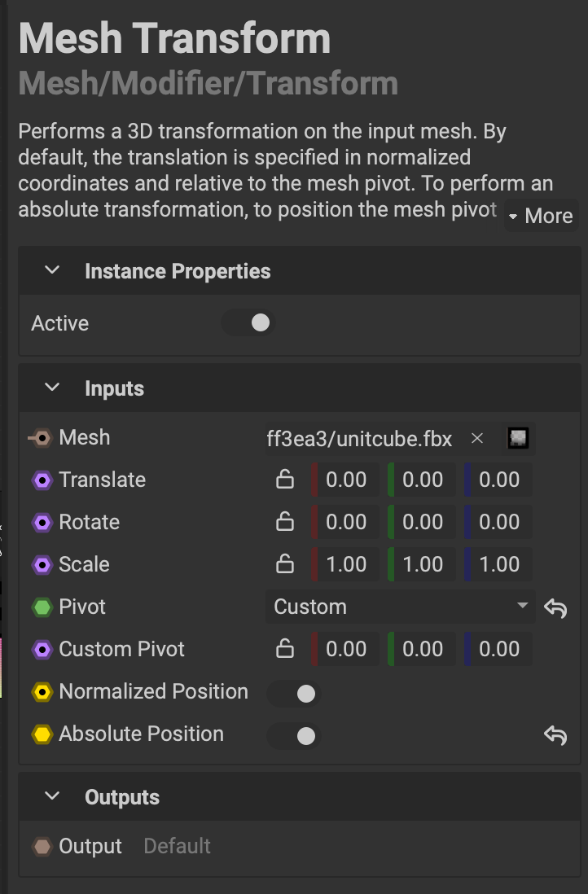The image size is (588, 894).
Task: Expand description with More button
Action: click(x=542, y=216)
